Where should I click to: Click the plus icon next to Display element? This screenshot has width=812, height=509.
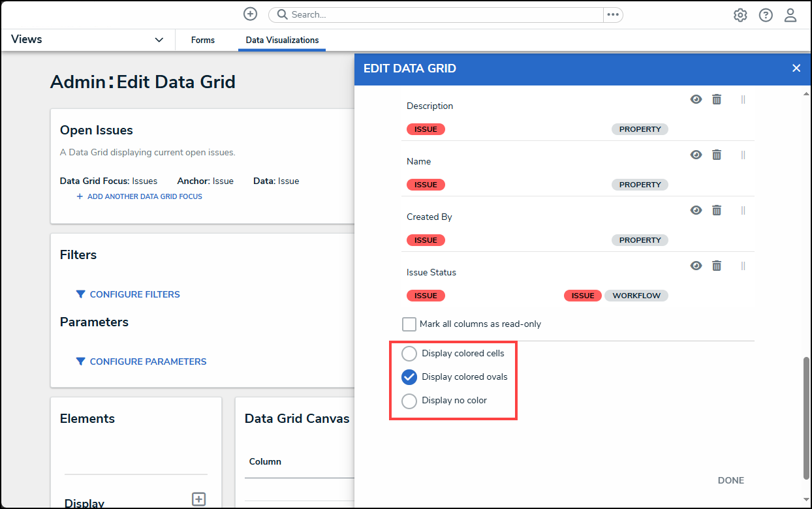tap(199, 499)
